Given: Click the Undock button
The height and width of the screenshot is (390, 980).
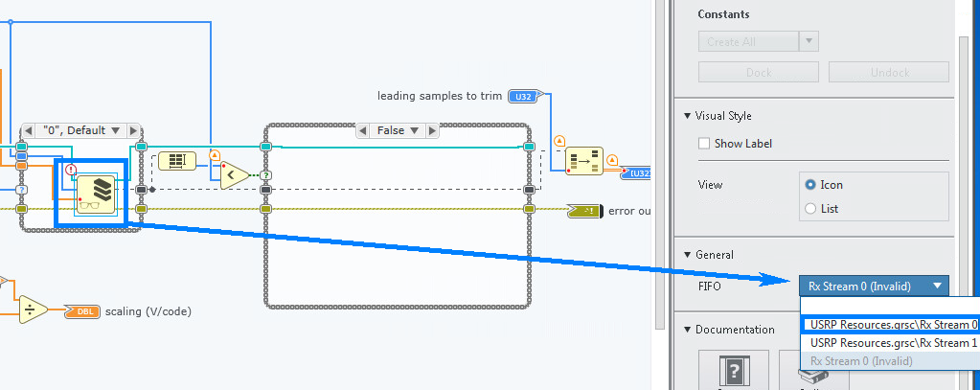Looking at the screenshot, I should [x=888, y=73].
